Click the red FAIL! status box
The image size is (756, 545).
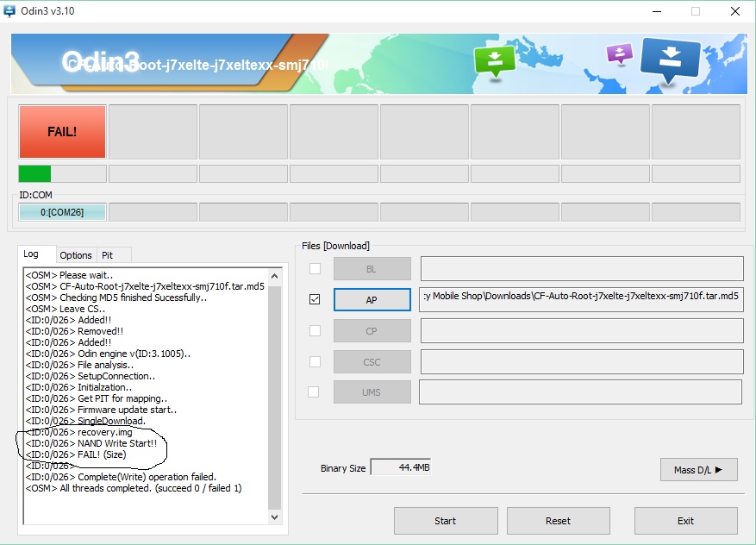[x=62, y=132]
